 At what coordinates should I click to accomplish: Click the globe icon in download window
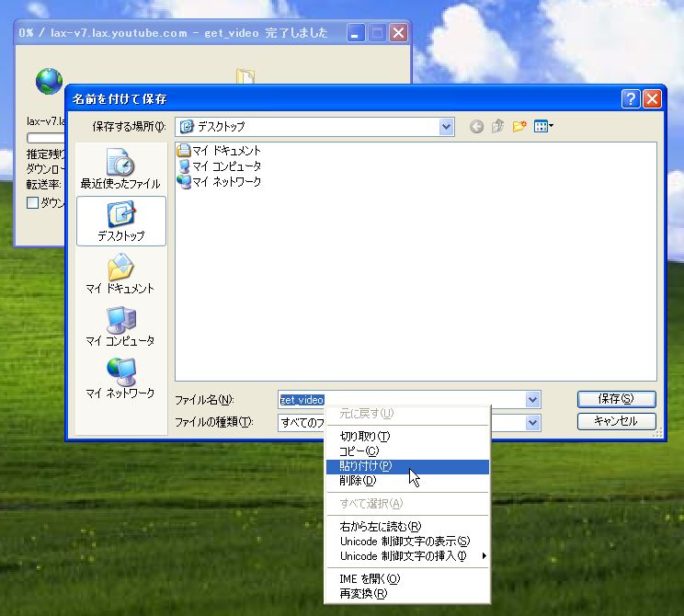(49, 81)
